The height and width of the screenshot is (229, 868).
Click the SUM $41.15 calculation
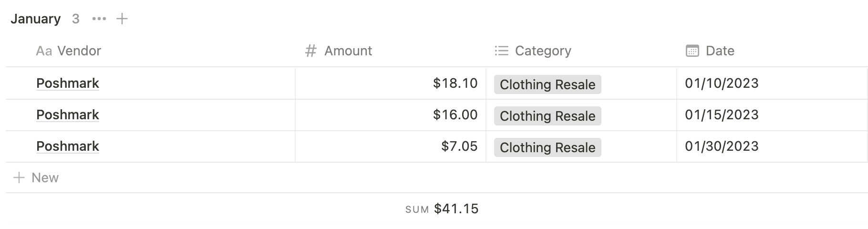(x=442, y=209)
